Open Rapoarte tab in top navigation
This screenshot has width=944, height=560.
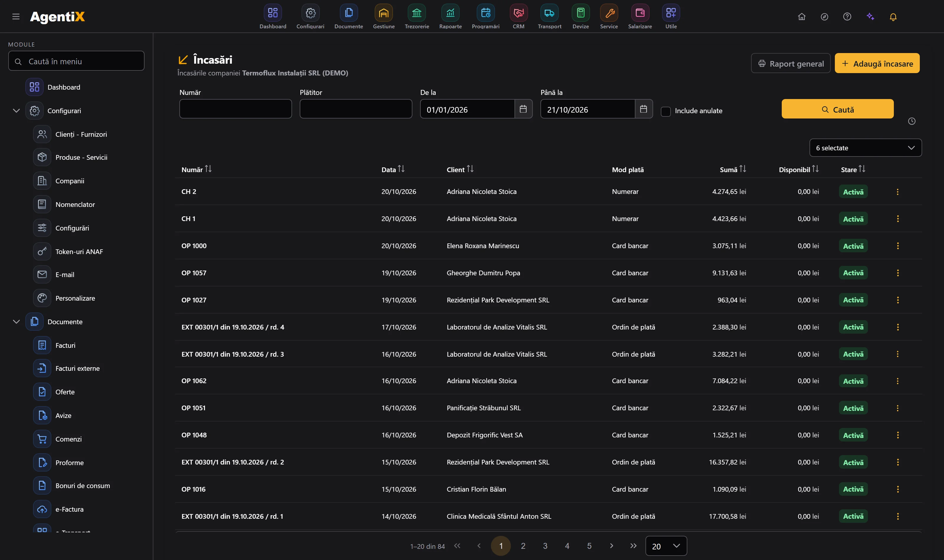point(450,17)
